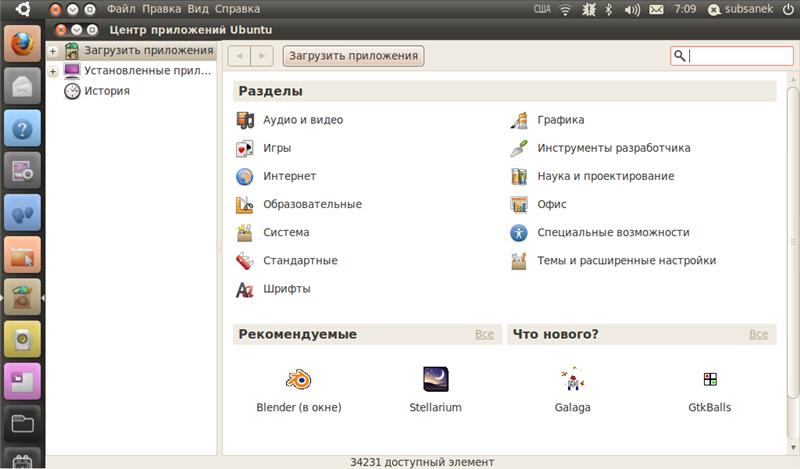Screen dimensions: 800x469
Task: Open the mail envelope indicator
Action: [x=657, y=9]
